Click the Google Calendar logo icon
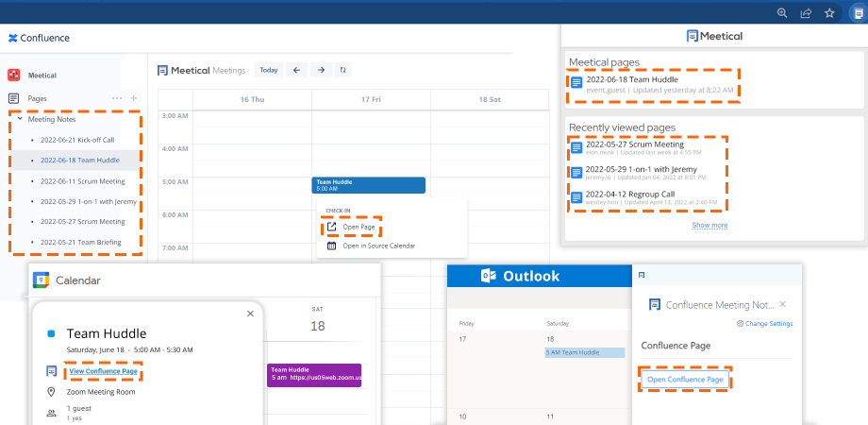868x425 pixels. [x=41, y=280]
